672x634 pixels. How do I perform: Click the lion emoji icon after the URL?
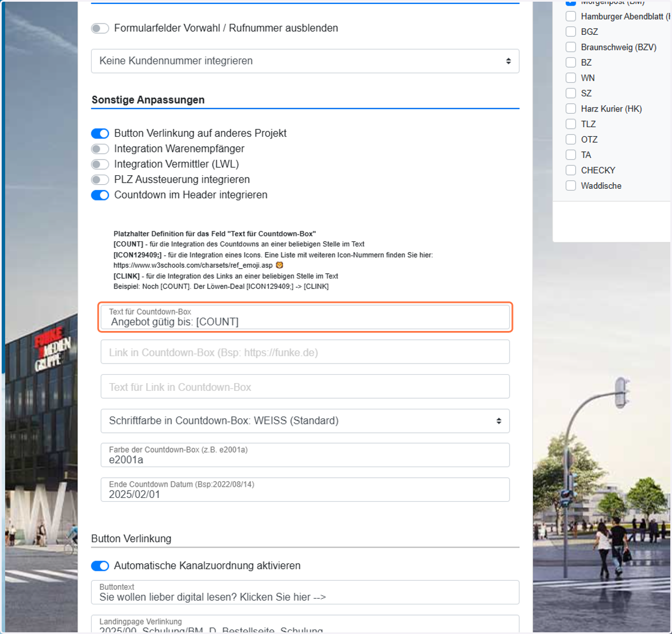pyautogui.click(x=279, y=265)
